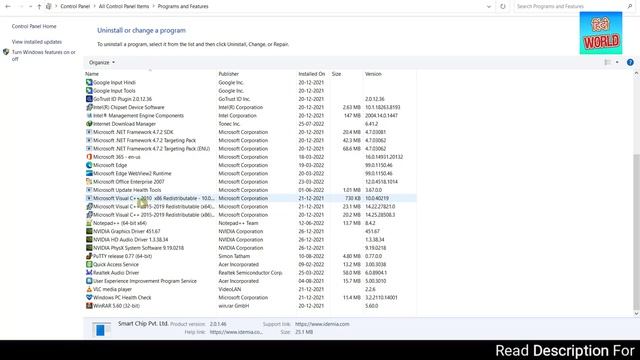Image resolution: width=640 pixels, height=360 pixels.
Task: Click the NVIDIA HD Audio Driver icon
Action: [89, 240]
